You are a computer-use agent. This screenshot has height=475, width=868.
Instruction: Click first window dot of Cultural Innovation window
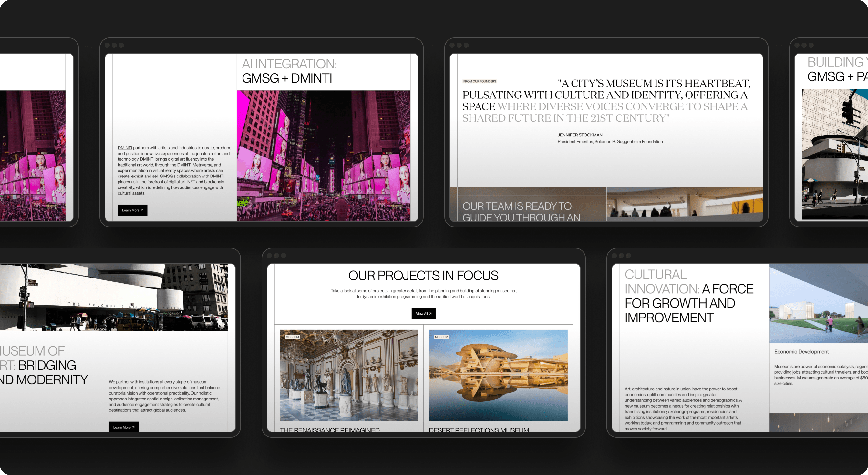click(614, 256)
